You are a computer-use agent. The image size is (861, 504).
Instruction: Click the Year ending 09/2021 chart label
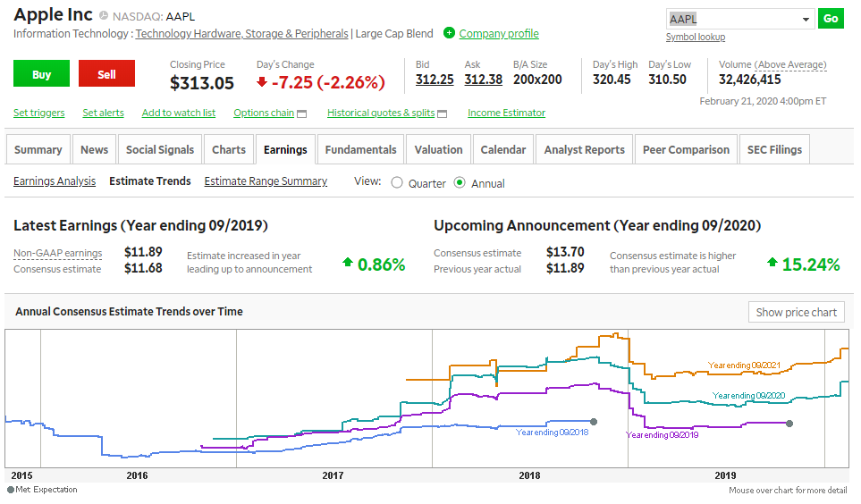coord(744,365)
